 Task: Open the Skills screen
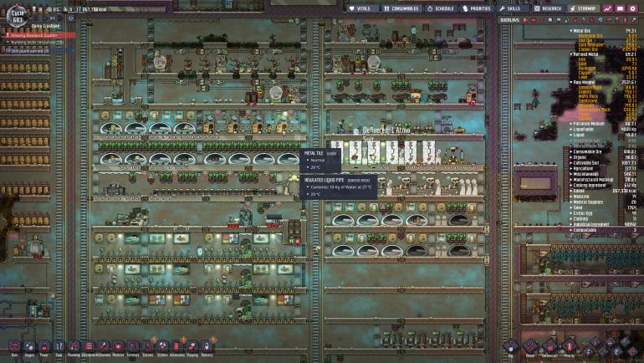point(512,8)
